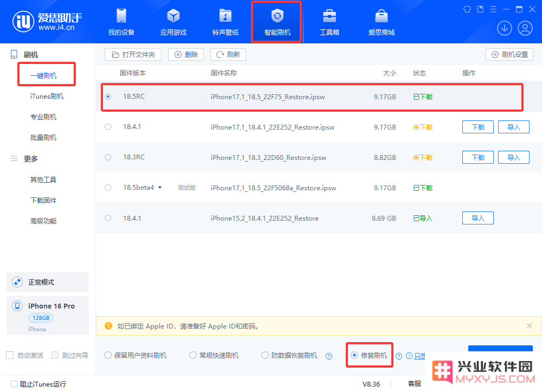Click the iPhone 16 Pro device icon
This screenshot has width=542, height=392.
[17, 306]
